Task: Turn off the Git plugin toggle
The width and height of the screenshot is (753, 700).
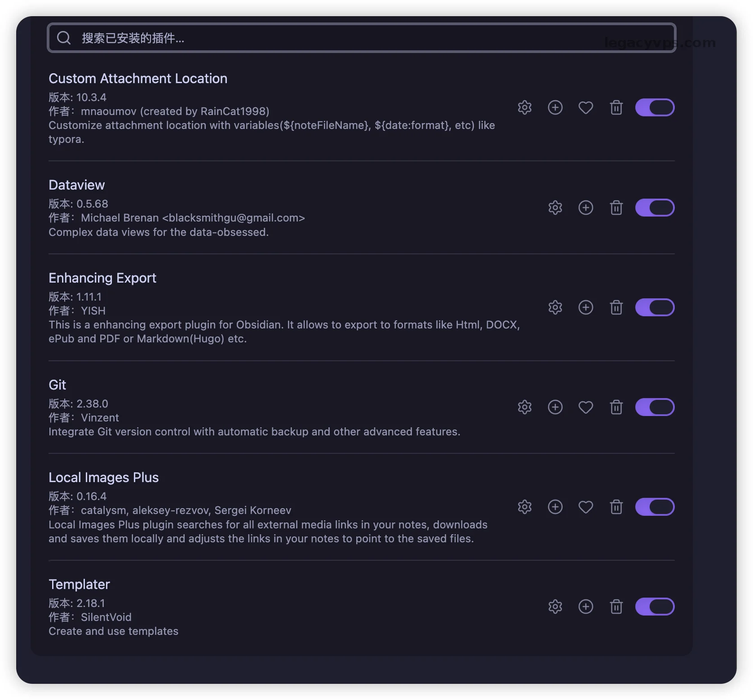Action: [x=655, y=407]
